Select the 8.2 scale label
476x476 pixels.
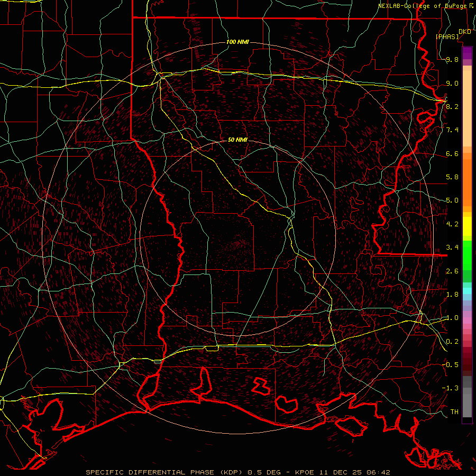coord(452,106)
